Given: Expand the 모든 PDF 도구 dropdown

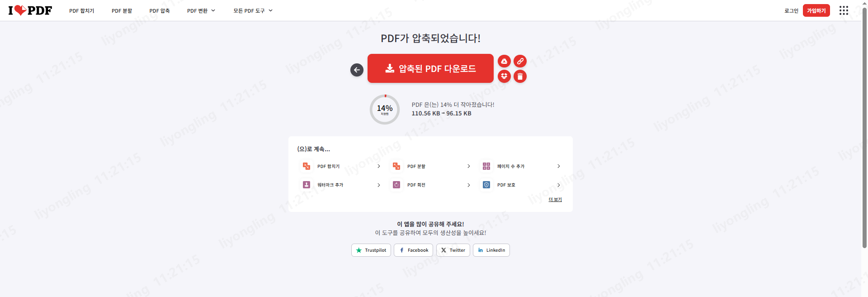Looking at the screenshot, I should pyautogui.click(x=252, y=10).
